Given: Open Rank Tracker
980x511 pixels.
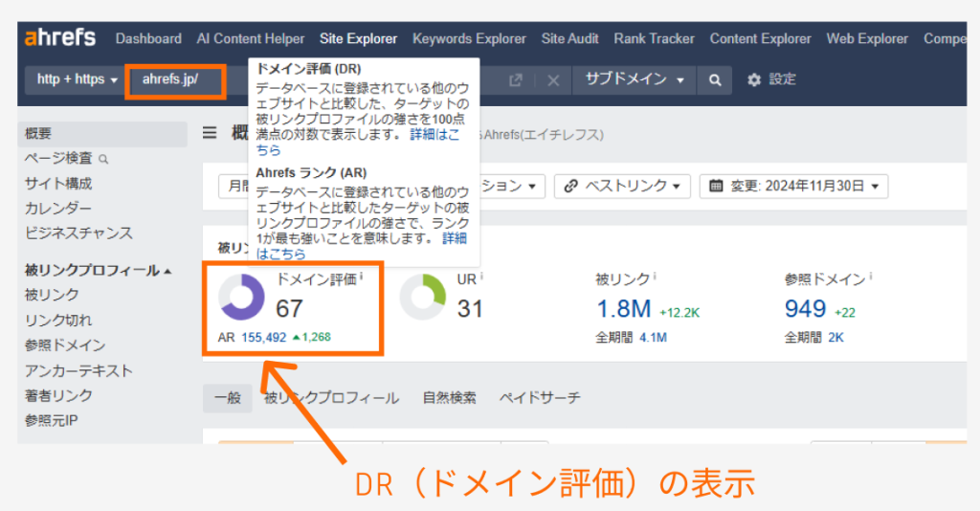Looking at the screenshot, I should pyautogui.click(x=654, y=38).
